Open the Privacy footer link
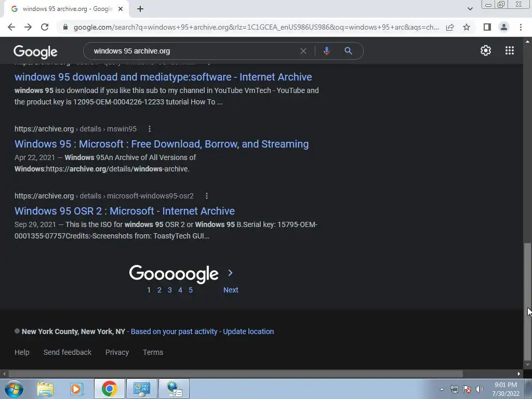This screenshot has width=532, height=399. [117, 352]
